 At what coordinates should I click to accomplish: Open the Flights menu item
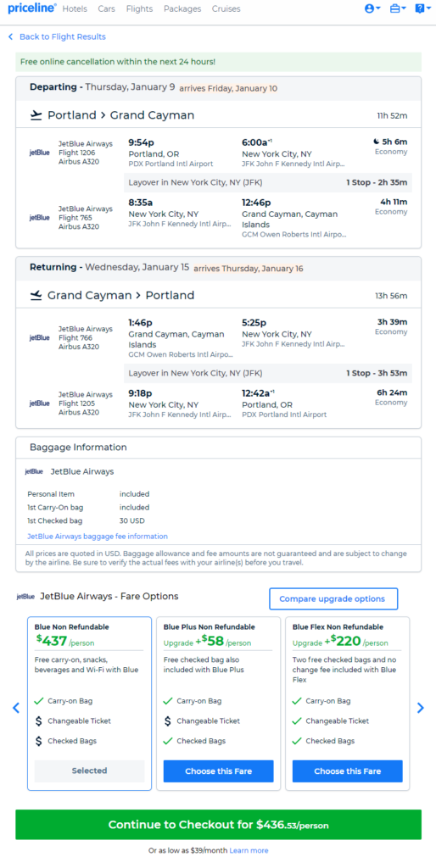140,8
